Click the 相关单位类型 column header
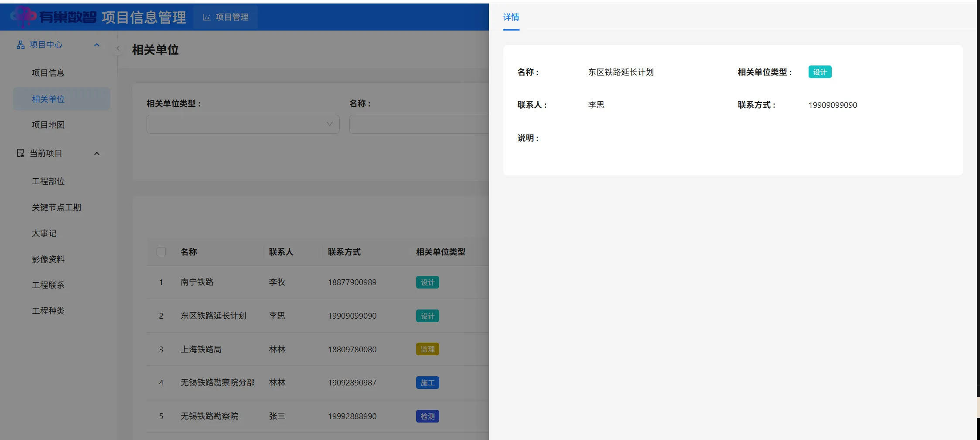The width and height of the screenshot is (980, 440). point(440,252)
